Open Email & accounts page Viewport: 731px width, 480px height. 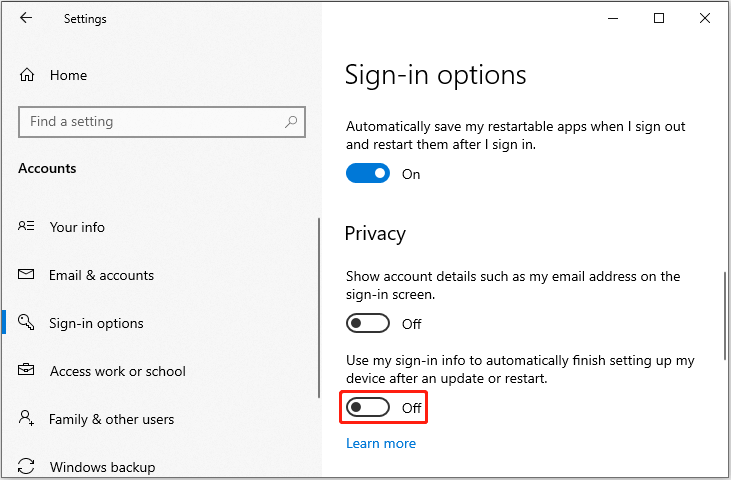click(101, 275)
